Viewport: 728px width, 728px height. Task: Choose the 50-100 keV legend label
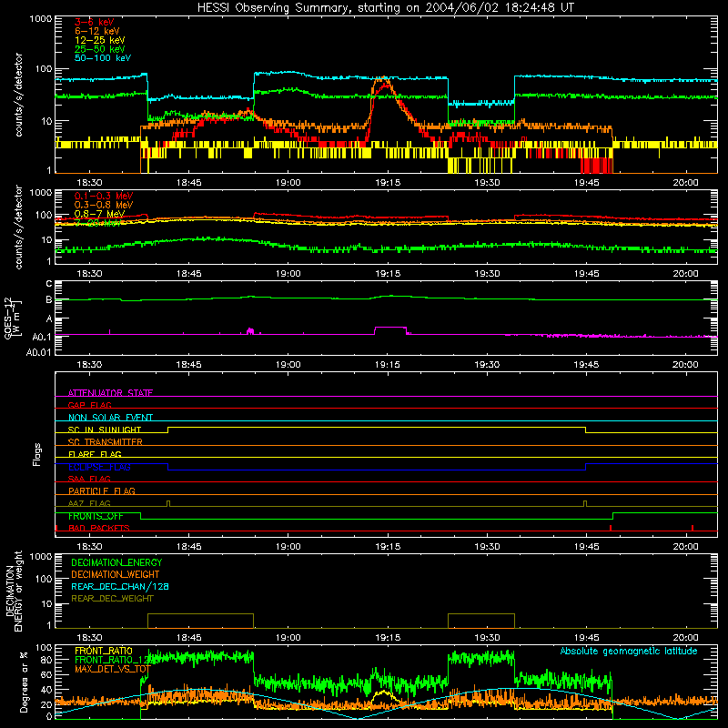click(x=103, y=58)
